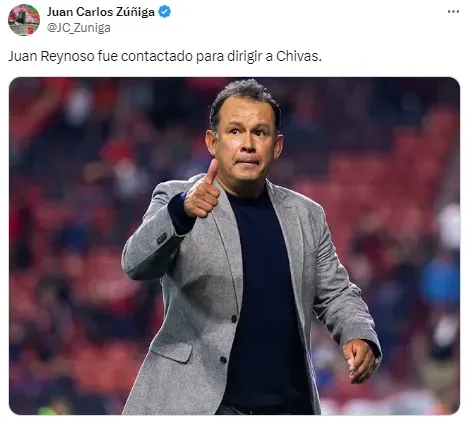Click the surname Zúñiga in the header
Viewport: 466px width, 421px height.
[135, 12]
